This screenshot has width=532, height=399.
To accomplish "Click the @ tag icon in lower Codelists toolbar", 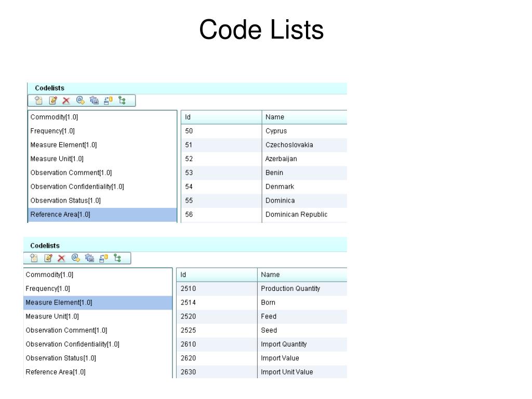I will coord(76,258).
